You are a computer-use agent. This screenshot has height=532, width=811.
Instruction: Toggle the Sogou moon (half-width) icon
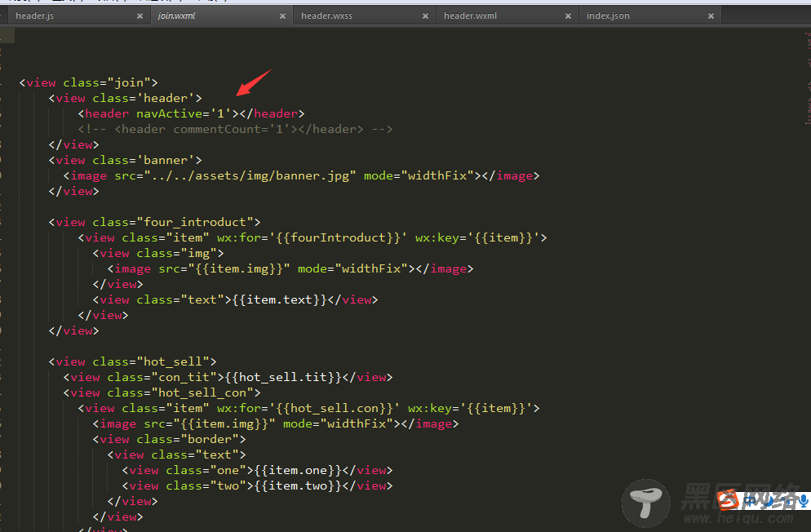click(769, 500)
